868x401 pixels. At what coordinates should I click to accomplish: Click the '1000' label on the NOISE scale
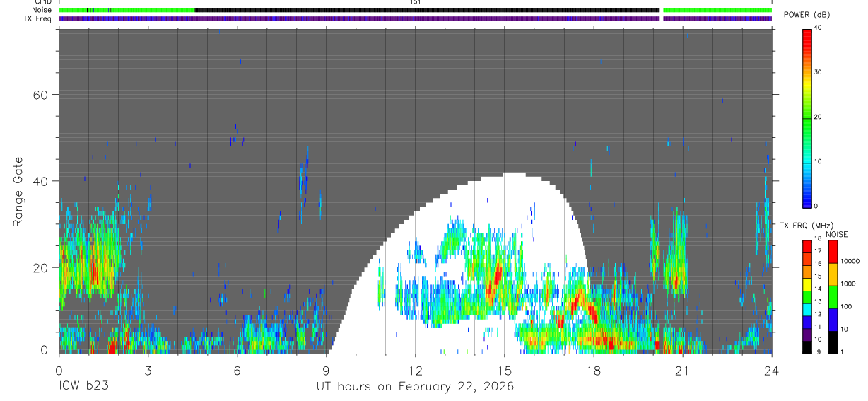(x=848, y=284)
